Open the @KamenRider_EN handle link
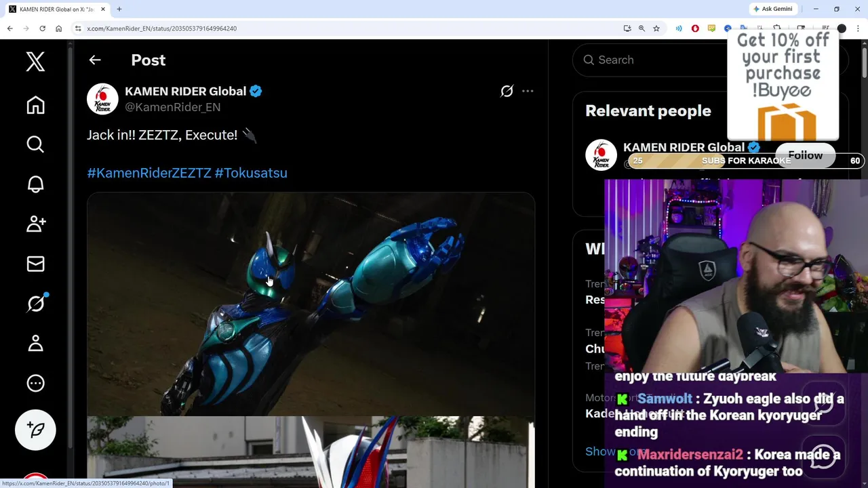This screenshot has width=868, height=488. point(172,107)
